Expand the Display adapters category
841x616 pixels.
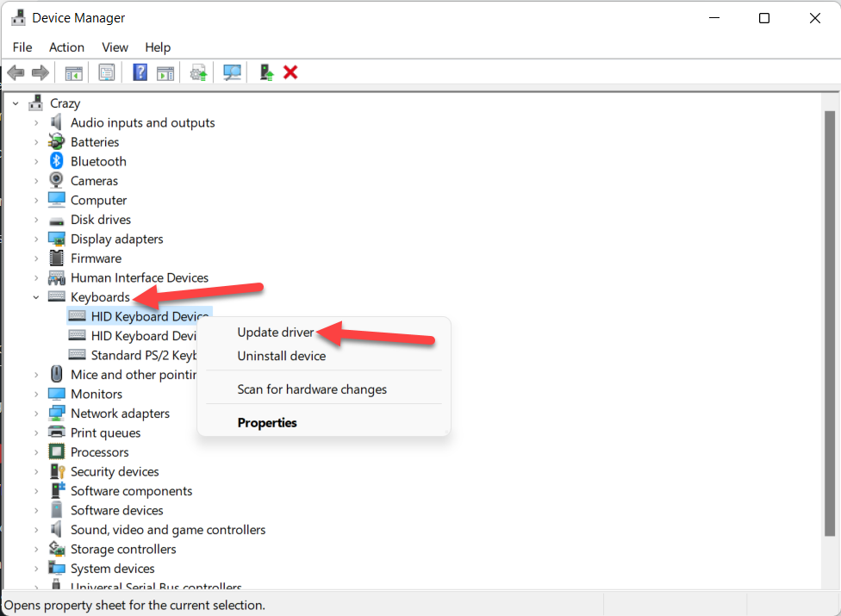pyautogui.click(x=36, y=239)
